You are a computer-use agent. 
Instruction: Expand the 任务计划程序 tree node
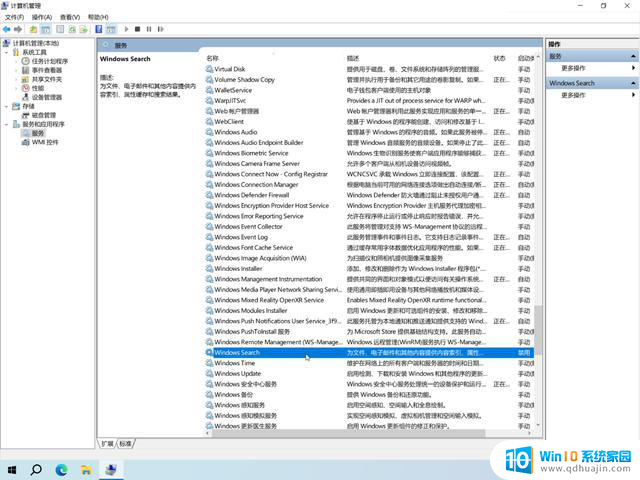[x=16, y=62]
